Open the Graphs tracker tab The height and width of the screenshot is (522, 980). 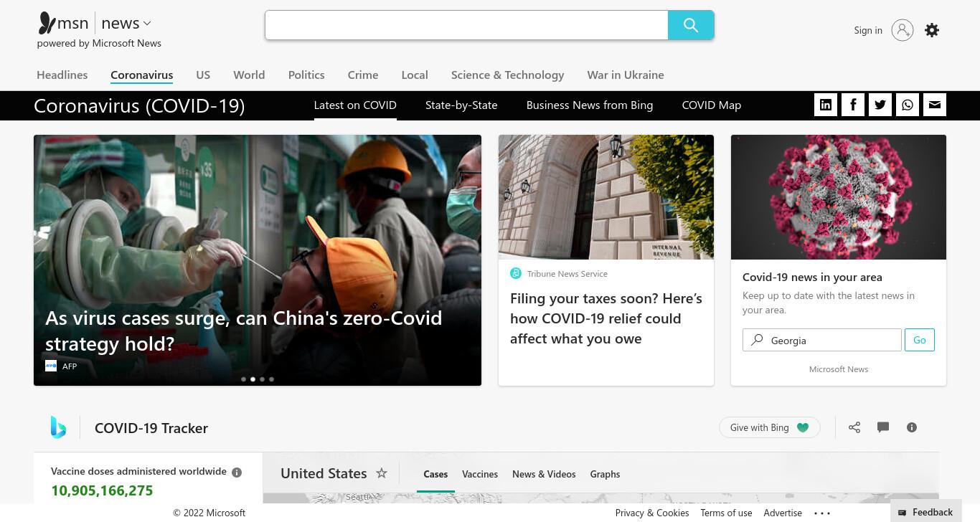(605, 474)
